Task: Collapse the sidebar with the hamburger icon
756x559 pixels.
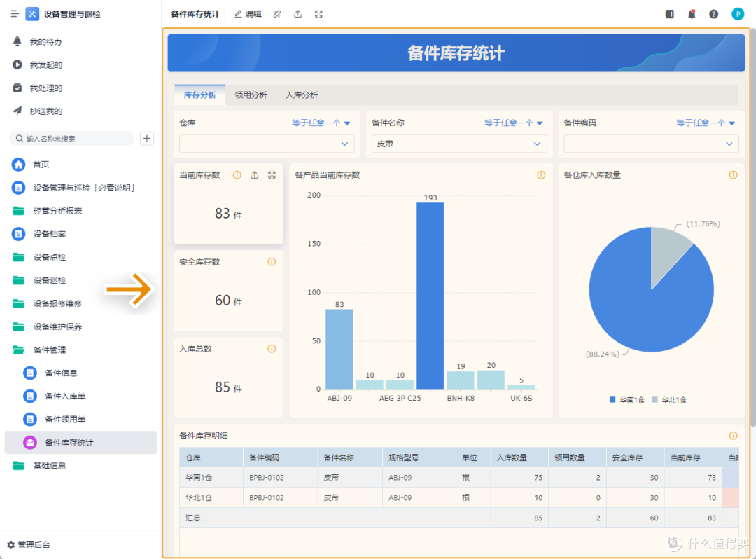Action: 15,14
